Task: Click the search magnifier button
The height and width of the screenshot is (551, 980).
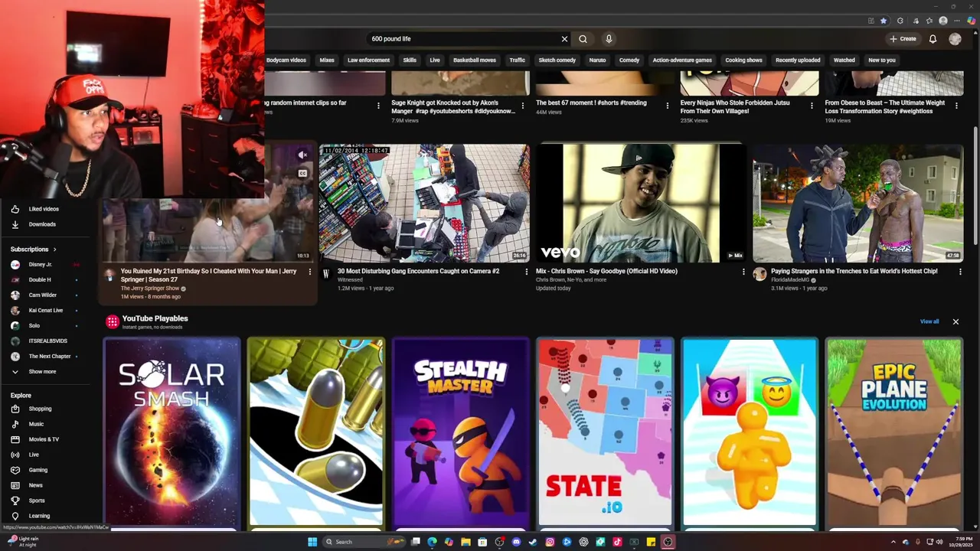Action: click(x=583, y=39)
